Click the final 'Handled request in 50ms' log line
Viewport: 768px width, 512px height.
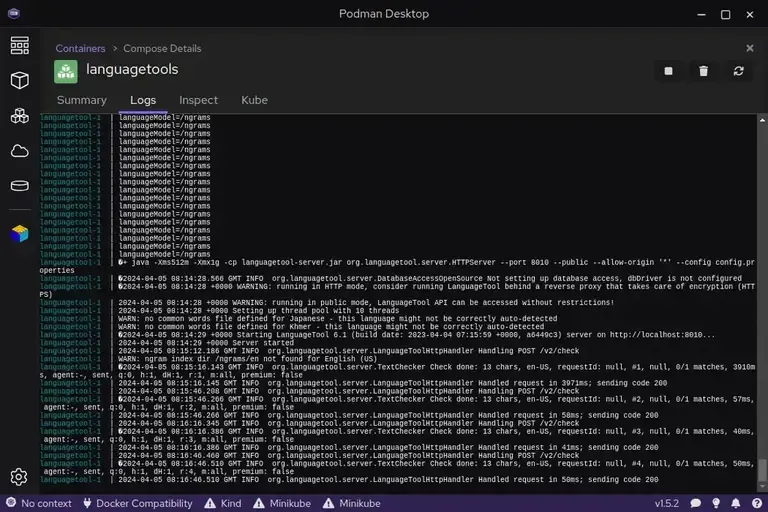pos(388,480)
